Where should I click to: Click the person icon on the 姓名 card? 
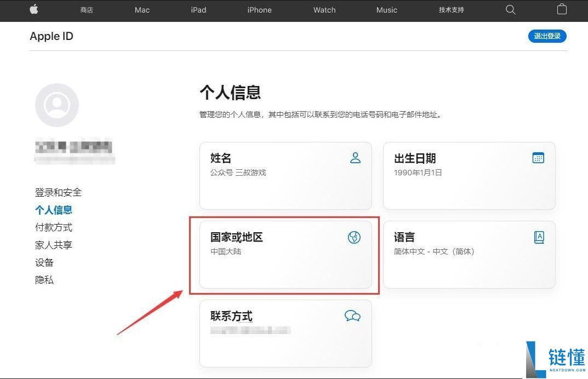point(356,158)
